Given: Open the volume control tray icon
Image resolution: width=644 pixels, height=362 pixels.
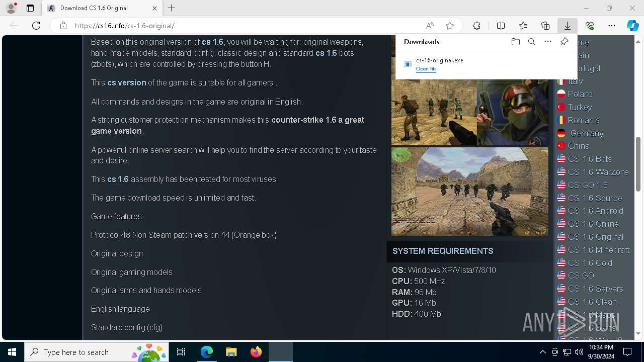Looking at the screenshot, I should coord(579,352).
